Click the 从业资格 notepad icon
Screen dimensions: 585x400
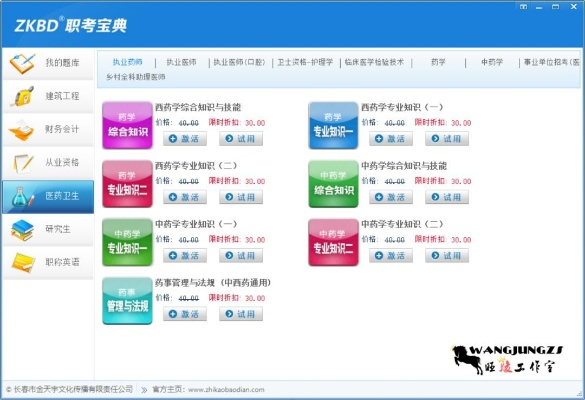coord(22,163)
